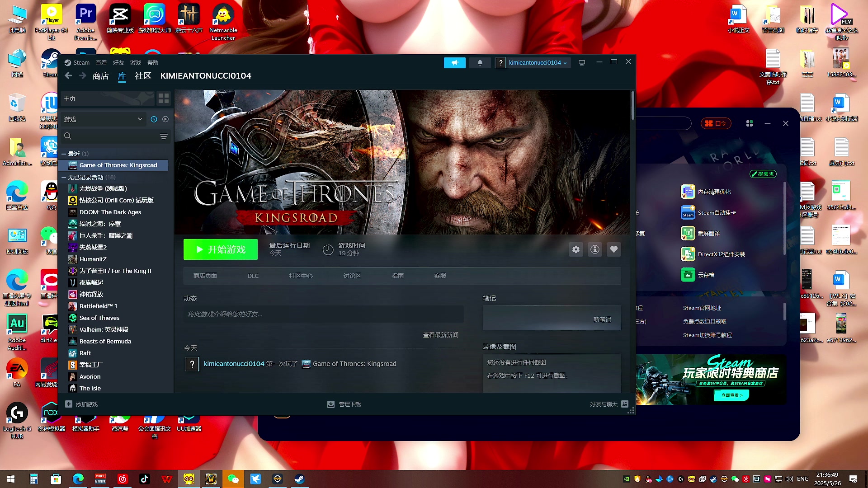Open Microsoft Edge from the taskbar

[x=78, y=479]
